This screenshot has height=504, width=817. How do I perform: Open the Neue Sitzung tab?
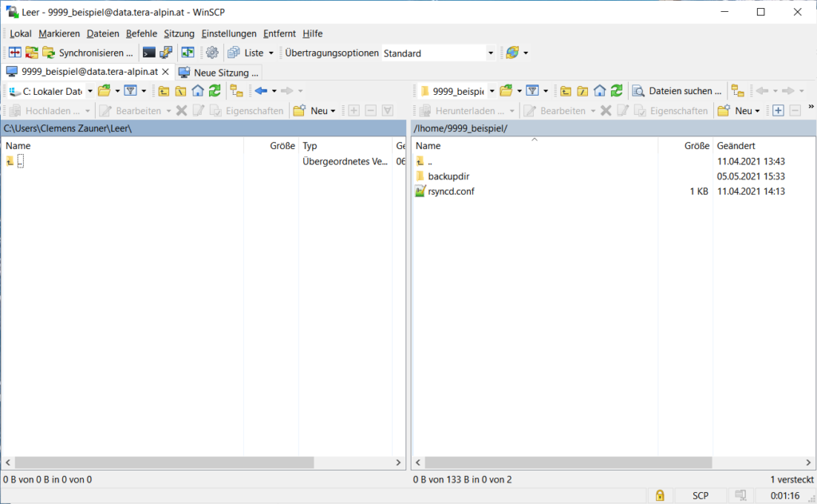(x=219, y=73)
